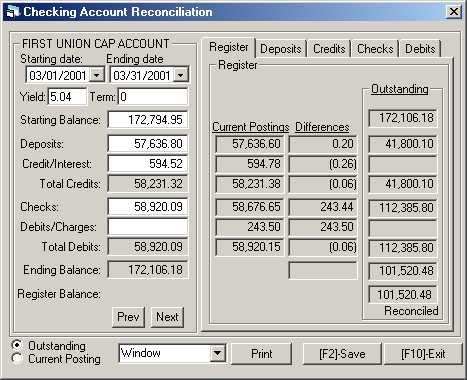The width and height of the screenshot is (467, 380).
Task: Click the Outstanding group header
Action: tap(400, 89)
